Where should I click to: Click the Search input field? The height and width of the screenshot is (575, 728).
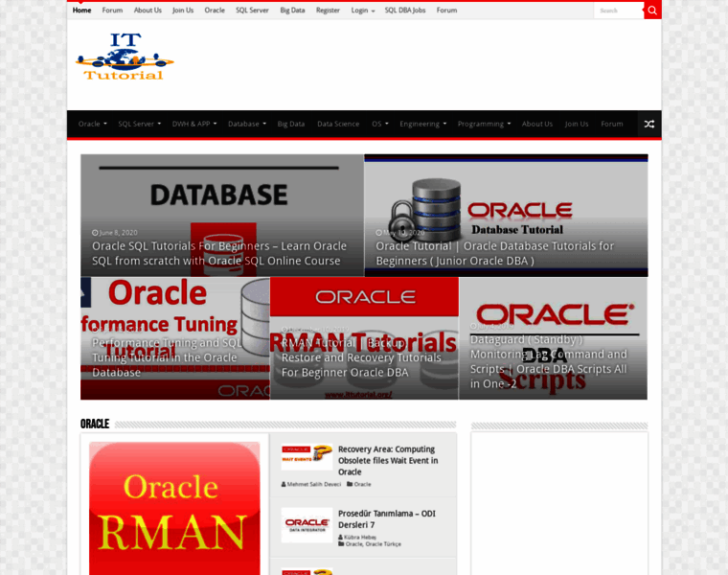619,11
